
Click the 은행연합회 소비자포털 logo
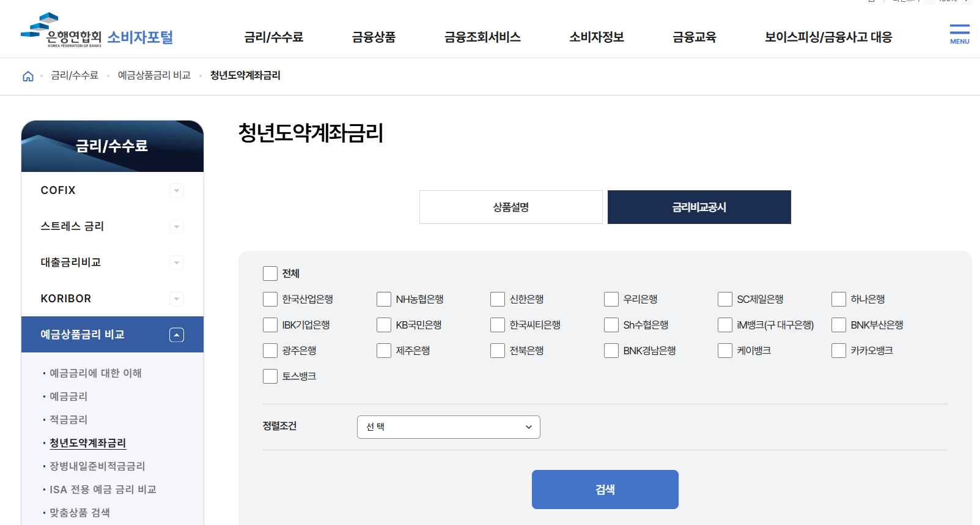[x=97, y=30]
